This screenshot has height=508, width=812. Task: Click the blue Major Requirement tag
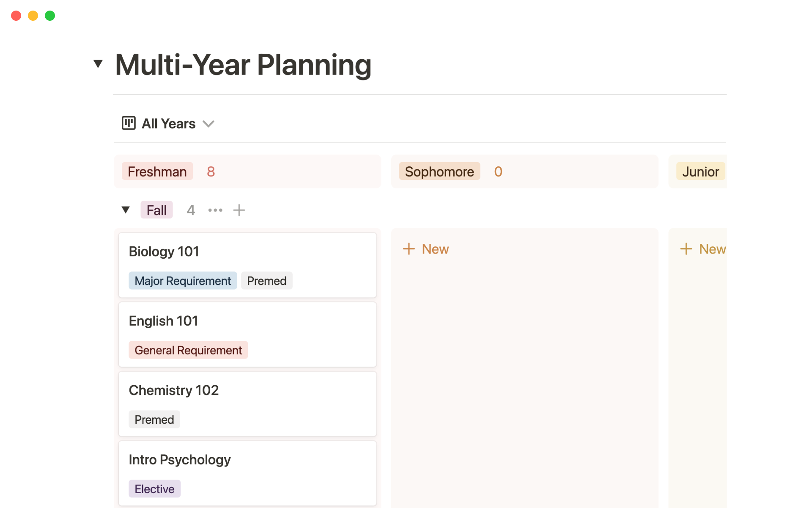coord(183,281)
